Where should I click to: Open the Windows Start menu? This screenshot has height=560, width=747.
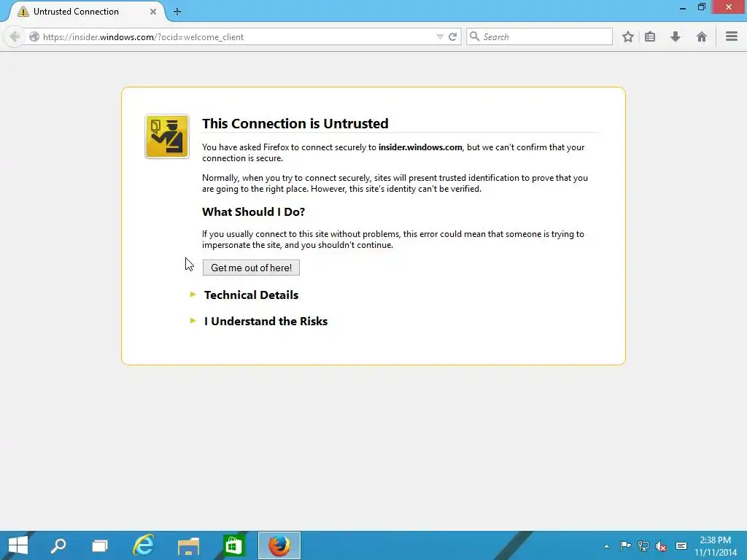(18, 545)
